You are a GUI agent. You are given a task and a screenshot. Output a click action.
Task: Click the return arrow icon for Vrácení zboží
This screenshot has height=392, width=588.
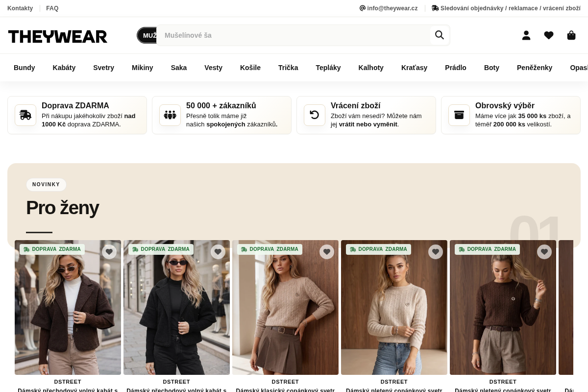coord(315,115)
